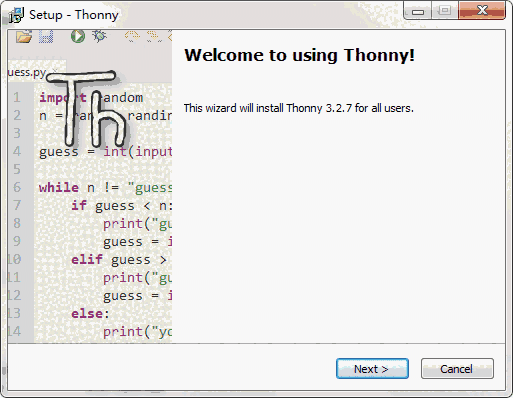Click the Thonny 'Th' logo image
Screen dimensions: 513x398
pos(87,109)
